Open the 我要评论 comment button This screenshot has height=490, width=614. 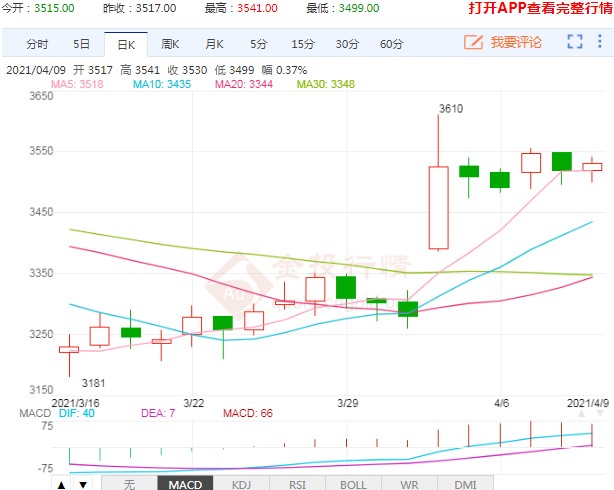coord(504,42)
